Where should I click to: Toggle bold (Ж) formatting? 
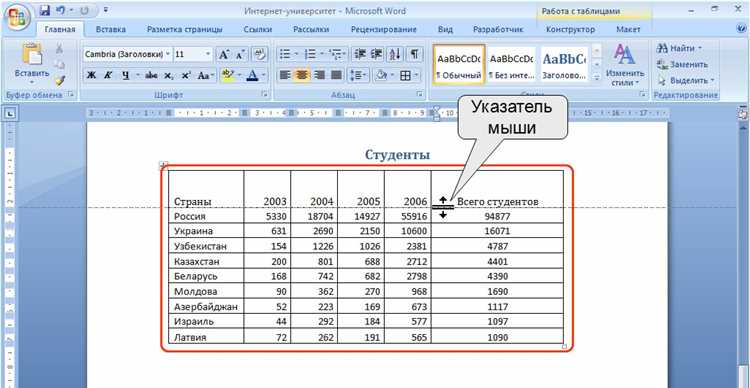[91, 75]
